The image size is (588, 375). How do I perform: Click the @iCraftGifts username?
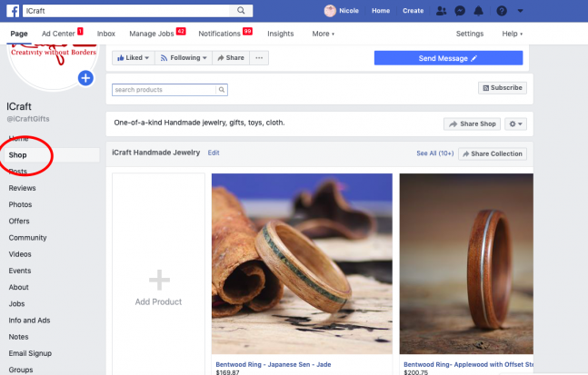pos(28,119)
